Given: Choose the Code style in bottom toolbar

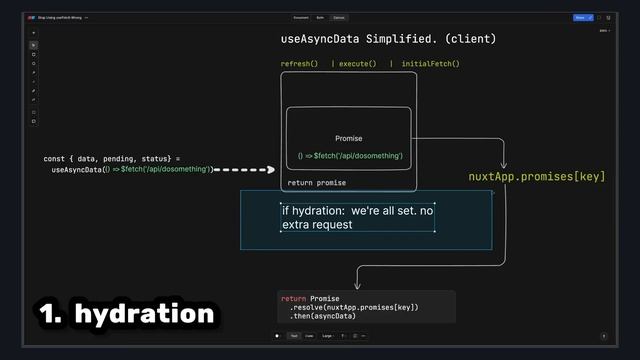Looking at the screenshot, I should pyautogui.click(x=309, y=336).
